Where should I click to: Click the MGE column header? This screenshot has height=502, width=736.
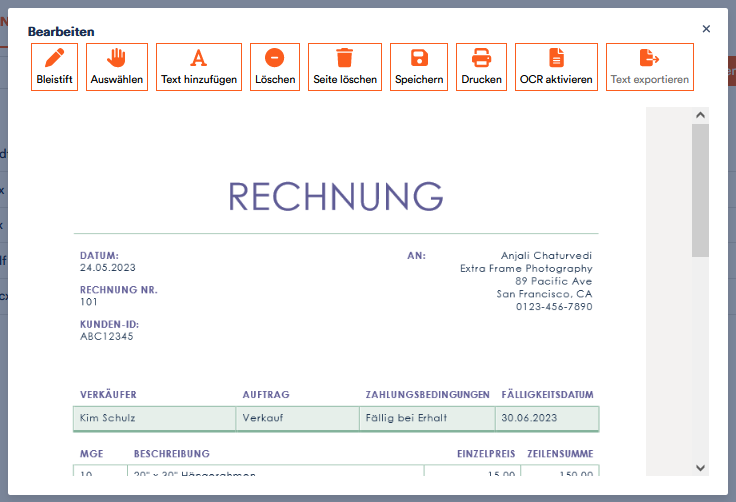click(x=92, y=454)
